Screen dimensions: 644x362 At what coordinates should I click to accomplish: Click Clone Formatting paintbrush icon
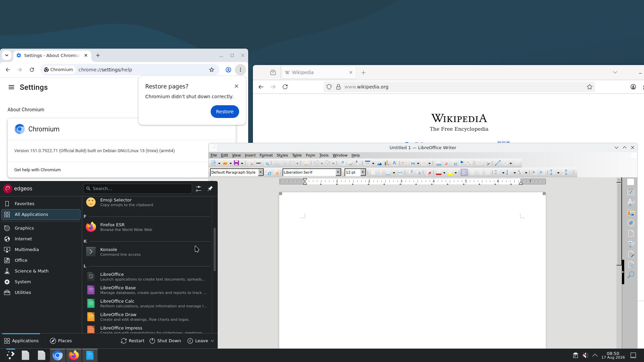306,163
